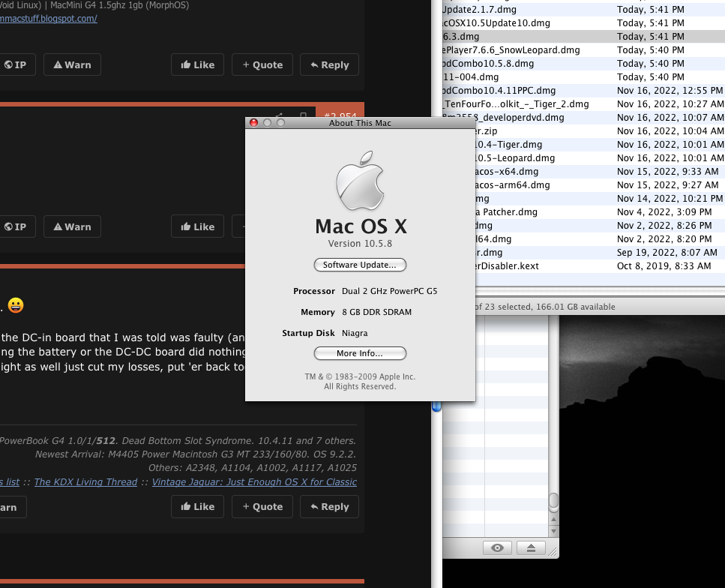
Task: Select the 11-004.dmg file
Action: pos(583,76)
